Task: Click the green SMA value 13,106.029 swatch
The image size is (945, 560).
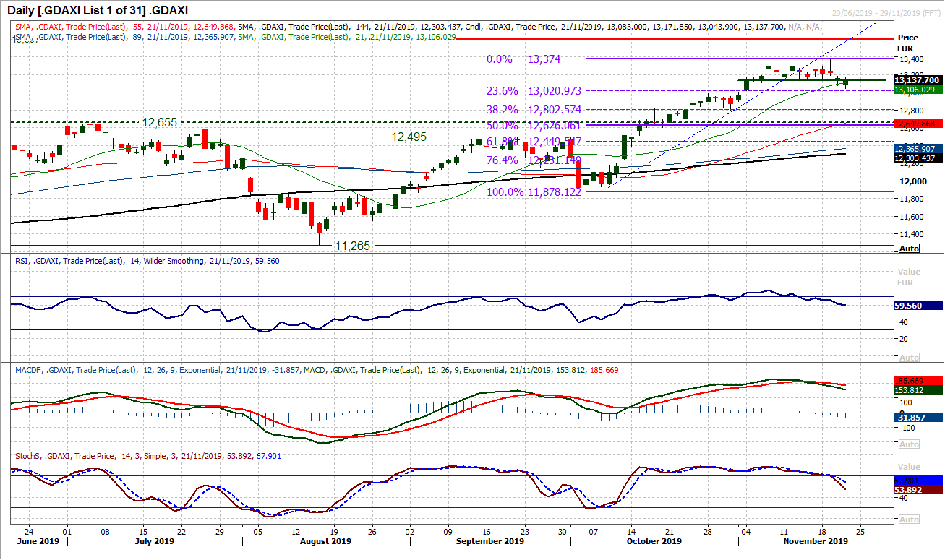Action: click(918, 89)
